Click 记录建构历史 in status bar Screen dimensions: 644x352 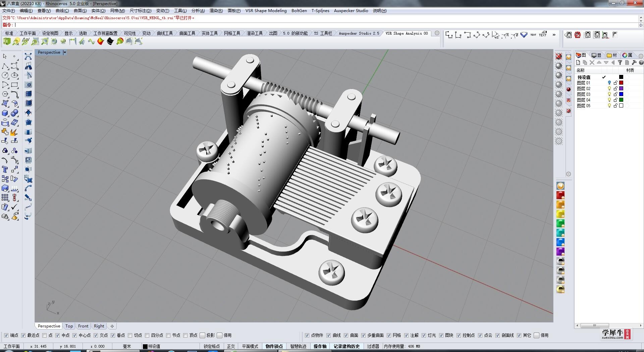(346, 346)
